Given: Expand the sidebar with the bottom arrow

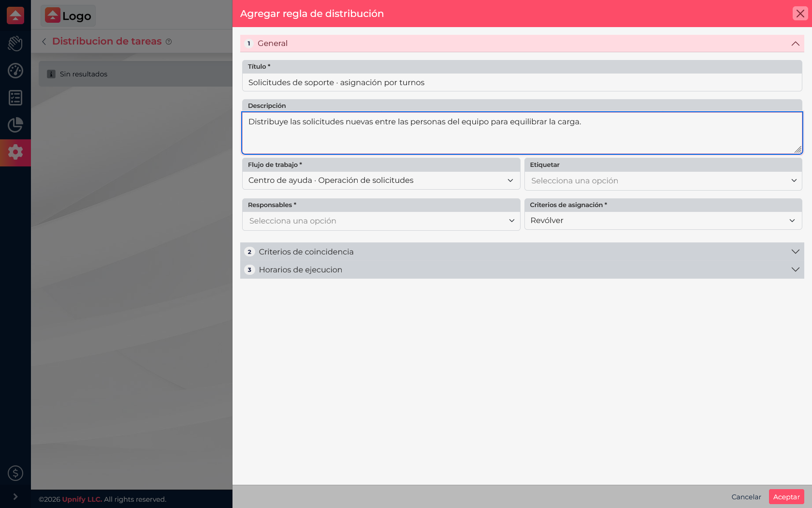Looking at the screenshot, I should pyautogui.click(x=15, y=496).
